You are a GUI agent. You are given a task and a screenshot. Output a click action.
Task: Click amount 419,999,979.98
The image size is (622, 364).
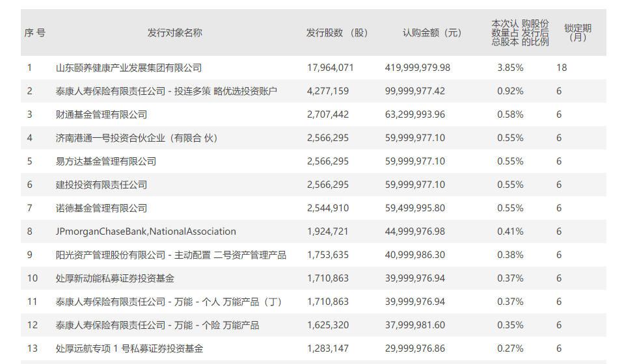click(417, 68)
